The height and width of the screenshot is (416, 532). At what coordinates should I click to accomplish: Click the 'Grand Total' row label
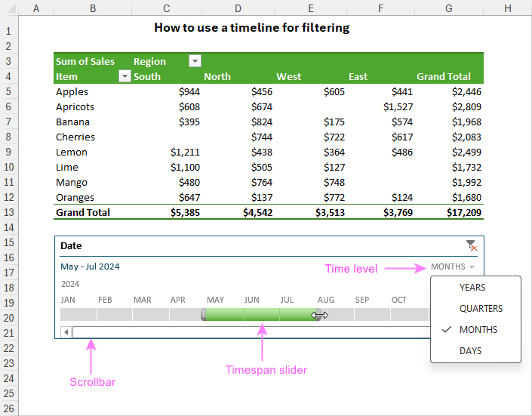(x=83, y=213)
